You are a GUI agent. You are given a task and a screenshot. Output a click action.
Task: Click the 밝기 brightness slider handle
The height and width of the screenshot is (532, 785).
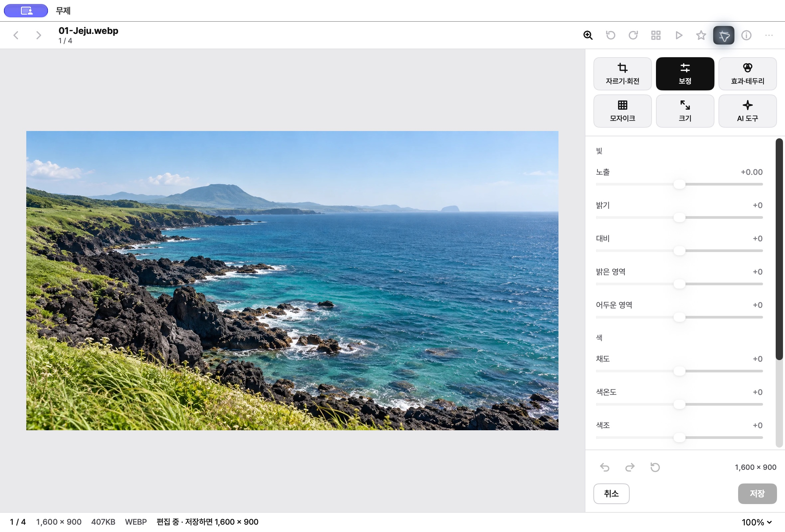click(x=679, y=217)
